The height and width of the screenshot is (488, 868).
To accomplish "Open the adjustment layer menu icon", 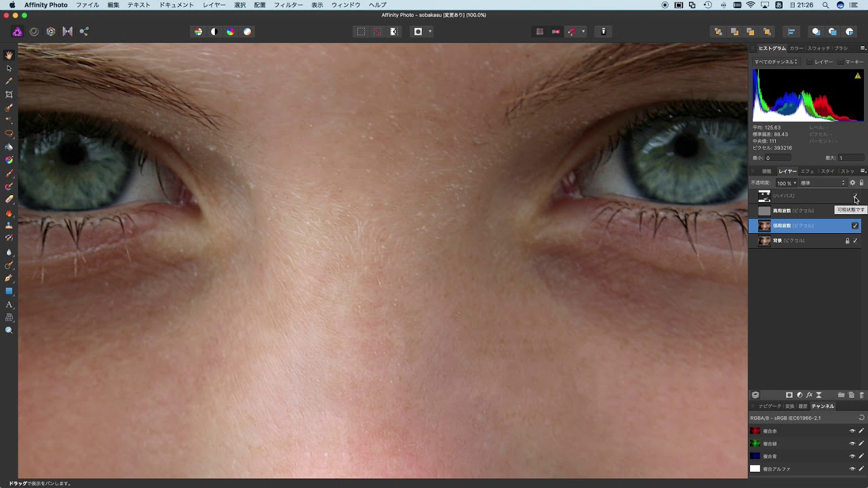I will [x=800, y=394].
